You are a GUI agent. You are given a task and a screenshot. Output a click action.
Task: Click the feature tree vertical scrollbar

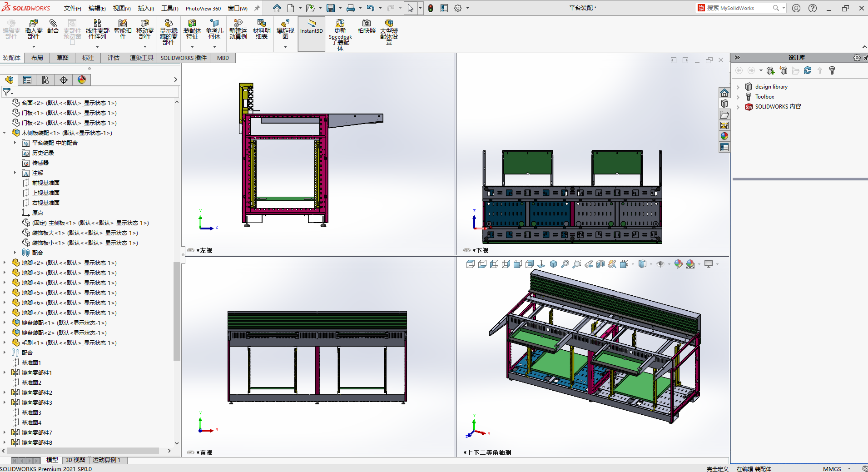pos(177,311)
